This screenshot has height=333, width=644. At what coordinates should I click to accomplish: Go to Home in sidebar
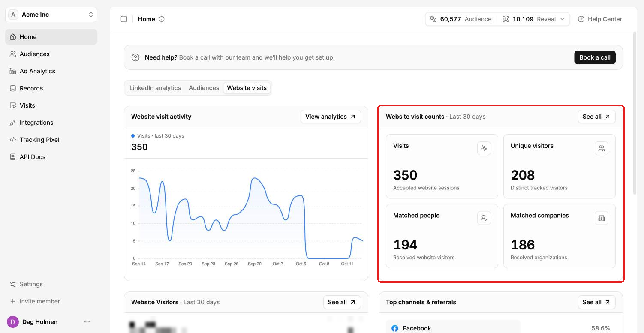(x=51, y=37)
